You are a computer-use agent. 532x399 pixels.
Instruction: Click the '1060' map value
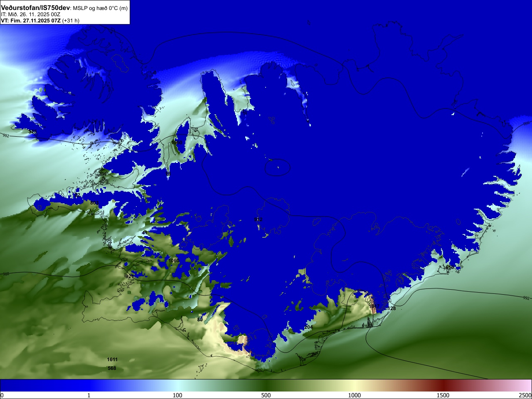(x=174, y=261)
